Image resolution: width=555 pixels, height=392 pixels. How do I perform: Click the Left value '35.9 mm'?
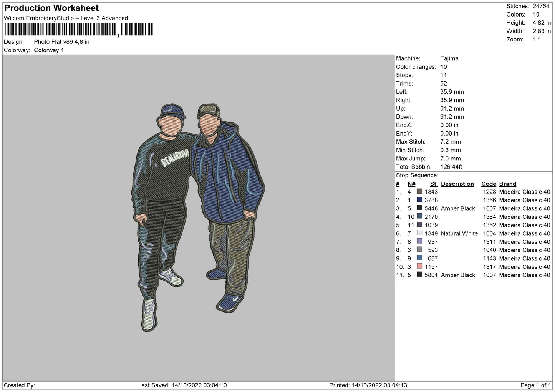coord(452,92)
